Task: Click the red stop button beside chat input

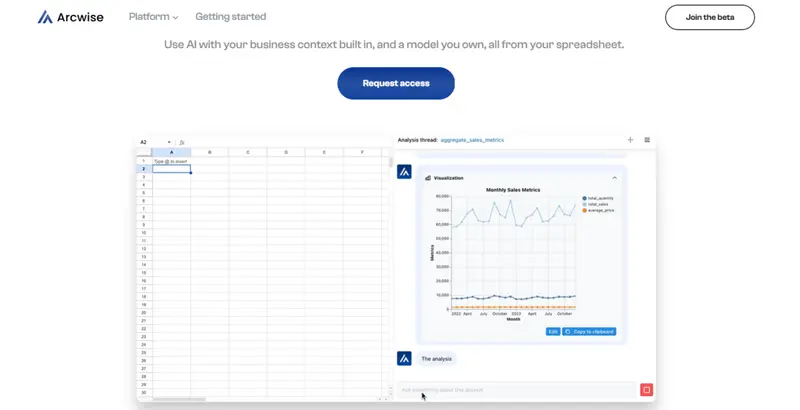Action: pos(646,390)
